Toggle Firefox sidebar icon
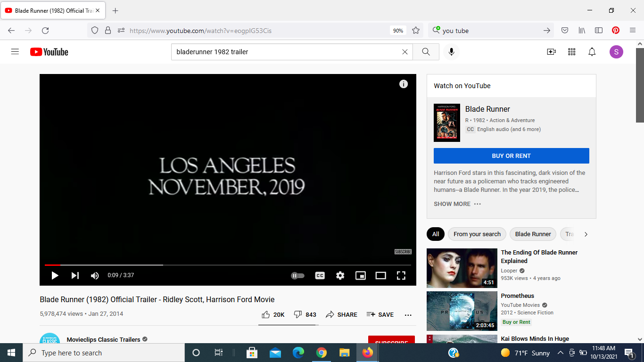The height and width of the screenshot is (362, 644). point(599,31)
